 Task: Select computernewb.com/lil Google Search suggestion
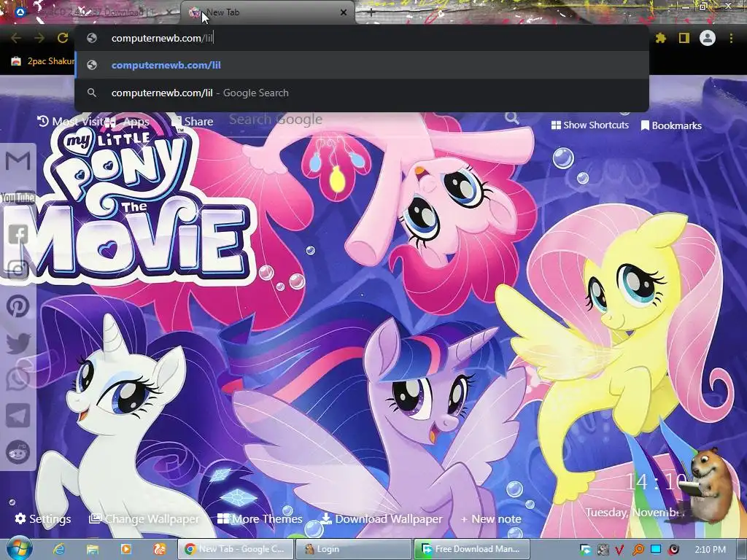point(362,93)
